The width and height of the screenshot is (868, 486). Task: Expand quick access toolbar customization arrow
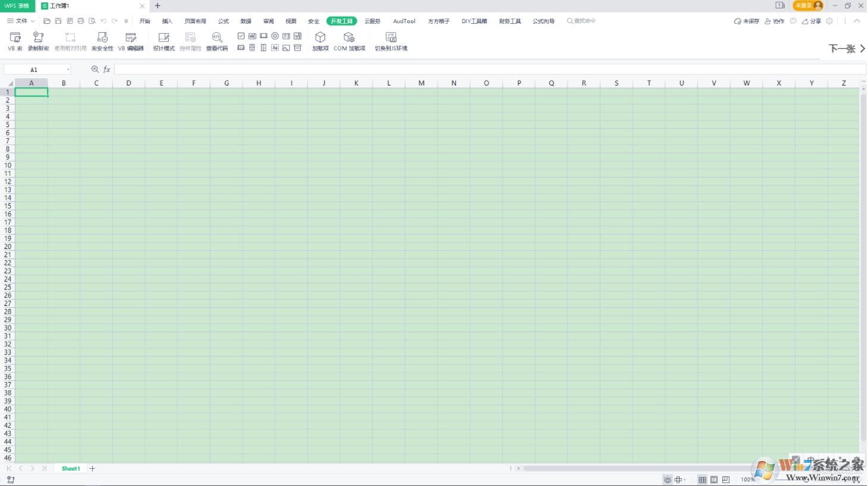point(126,21)
